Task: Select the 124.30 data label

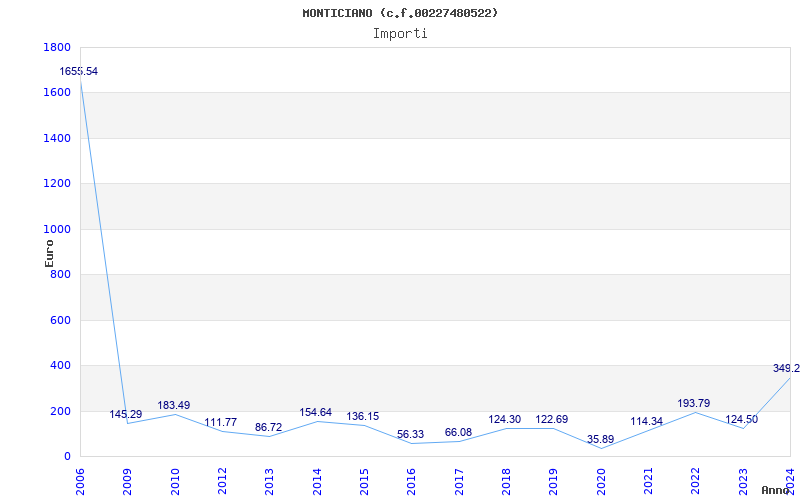Action: tap(505, 419)
